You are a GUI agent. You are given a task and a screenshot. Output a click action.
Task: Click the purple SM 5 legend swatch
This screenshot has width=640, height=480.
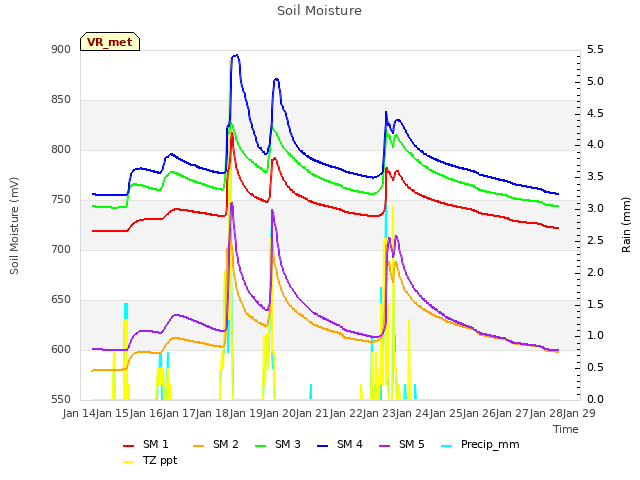click(385, 446)
